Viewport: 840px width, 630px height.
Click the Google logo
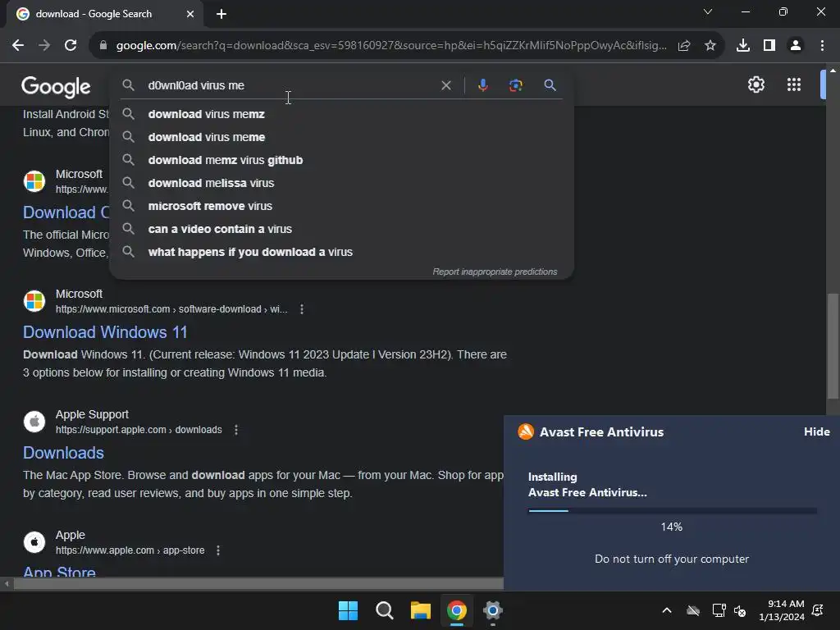(x=56, y=86)
